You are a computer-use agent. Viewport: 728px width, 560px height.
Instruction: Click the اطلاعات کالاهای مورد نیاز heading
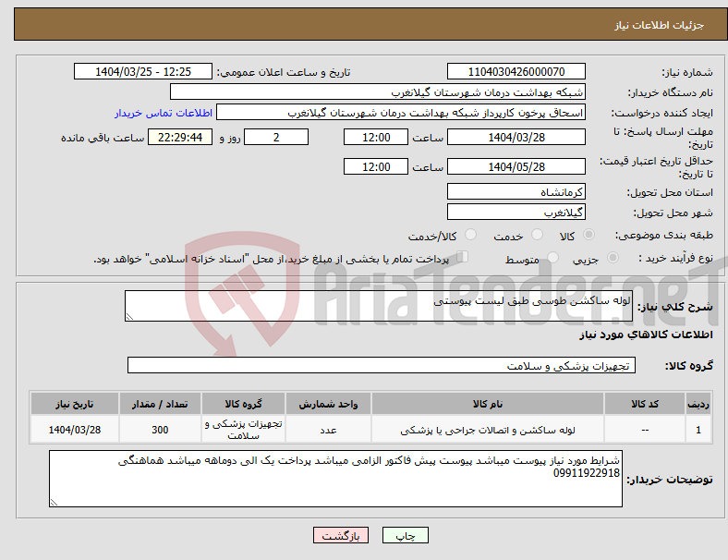pos(646,335)
